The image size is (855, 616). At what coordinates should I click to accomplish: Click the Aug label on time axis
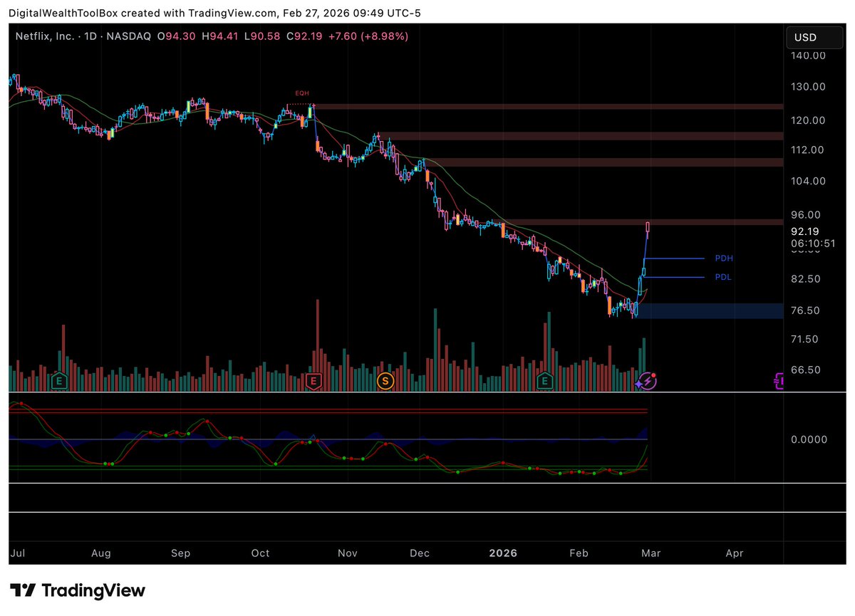pyautogui.click(x=101, y=553)
